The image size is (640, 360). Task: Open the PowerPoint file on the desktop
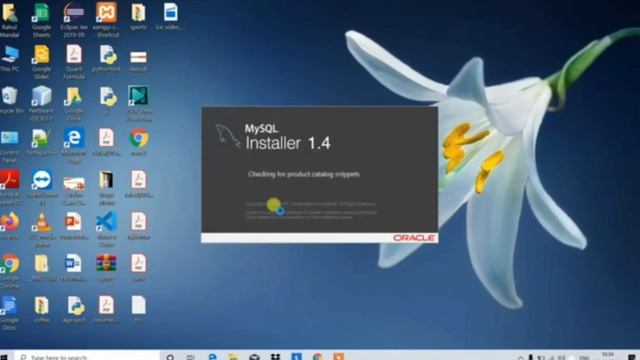(74, 226)
